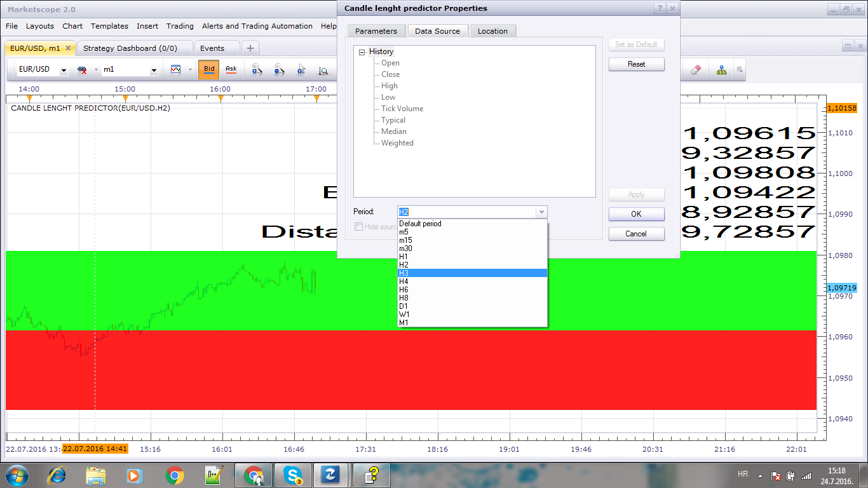Click the OK button

[636, 214]
